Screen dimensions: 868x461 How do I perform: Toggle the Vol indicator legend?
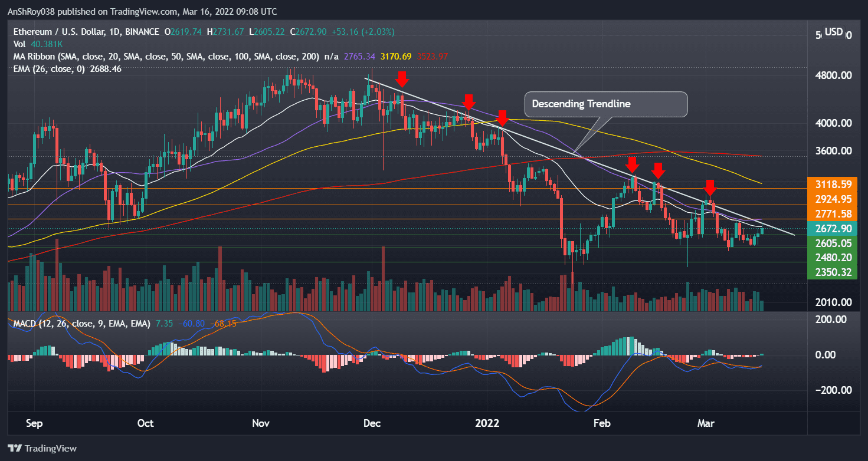pyautogui.click(x=19, y=44)
